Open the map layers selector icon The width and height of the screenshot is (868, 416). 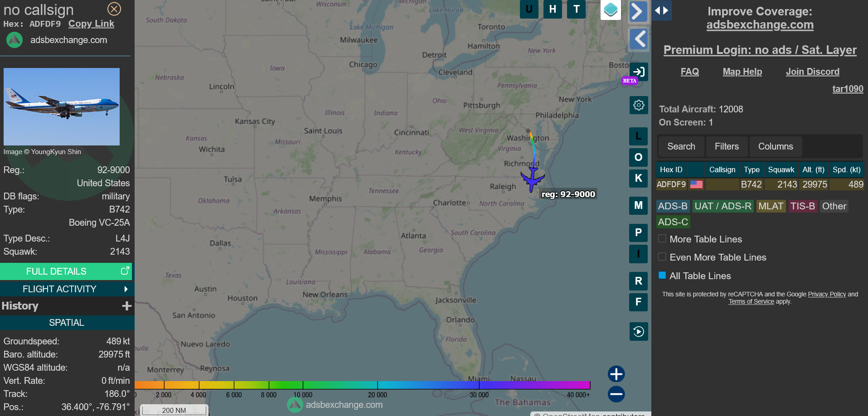(611, 10)
